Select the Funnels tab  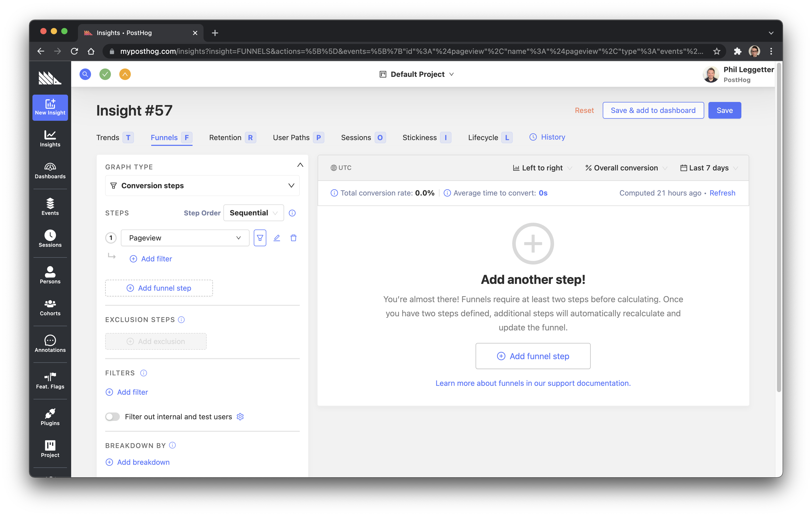point(171,137)
